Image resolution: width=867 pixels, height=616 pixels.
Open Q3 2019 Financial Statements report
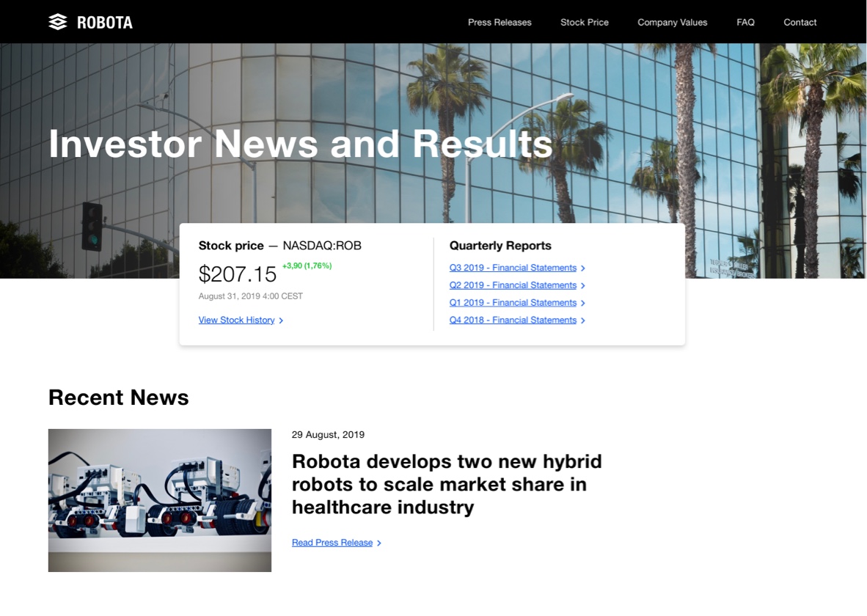(x=513, y=268)
